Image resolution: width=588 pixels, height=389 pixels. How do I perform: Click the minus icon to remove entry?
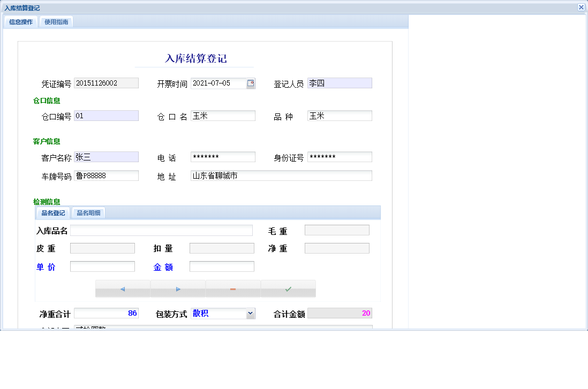click(232, 288)
